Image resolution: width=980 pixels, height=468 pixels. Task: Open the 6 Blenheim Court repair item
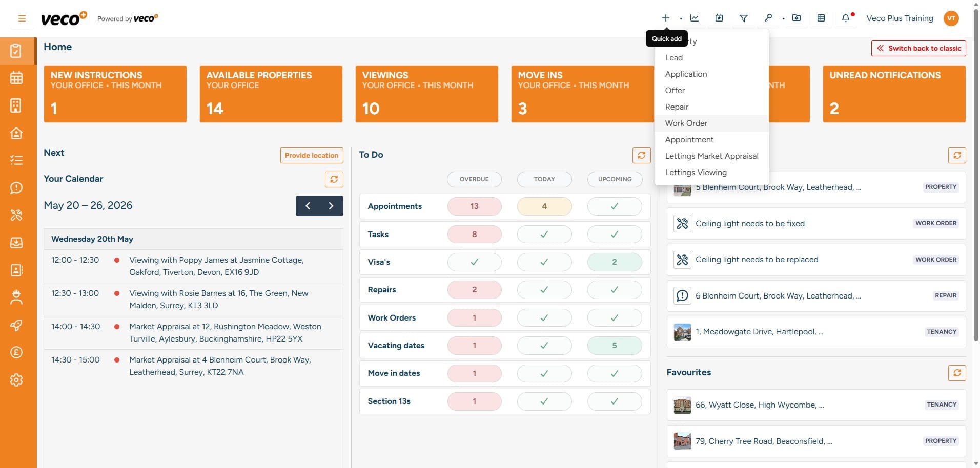816,296
